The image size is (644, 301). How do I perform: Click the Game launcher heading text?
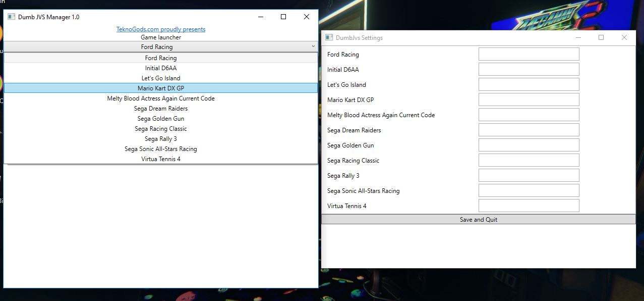point(161,37)
